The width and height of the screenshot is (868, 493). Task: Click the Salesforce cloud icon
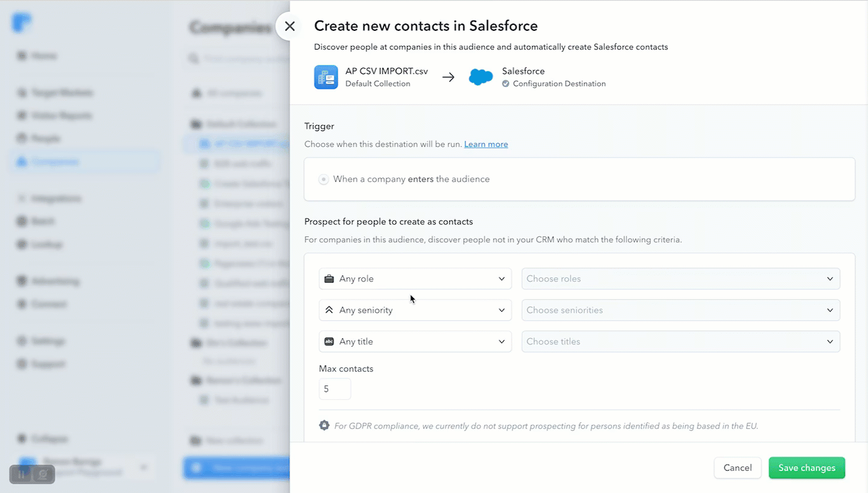coord(481,77)
